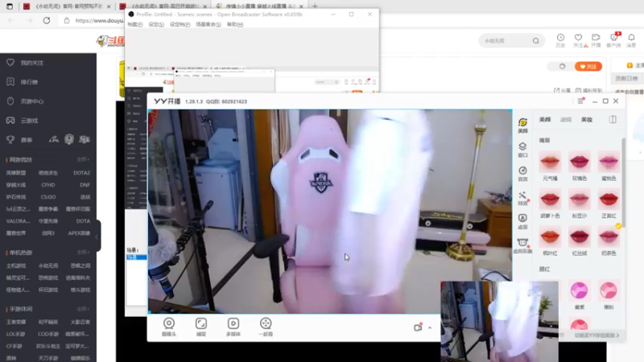This screenshot has width=644, height=362.
Task: Switch to the 滤镜 tab
Action: coord(566,119)
